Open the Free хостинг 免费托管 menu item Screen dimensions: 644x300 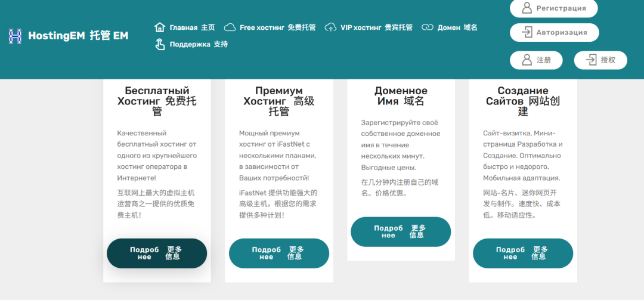tap(270, 27)
